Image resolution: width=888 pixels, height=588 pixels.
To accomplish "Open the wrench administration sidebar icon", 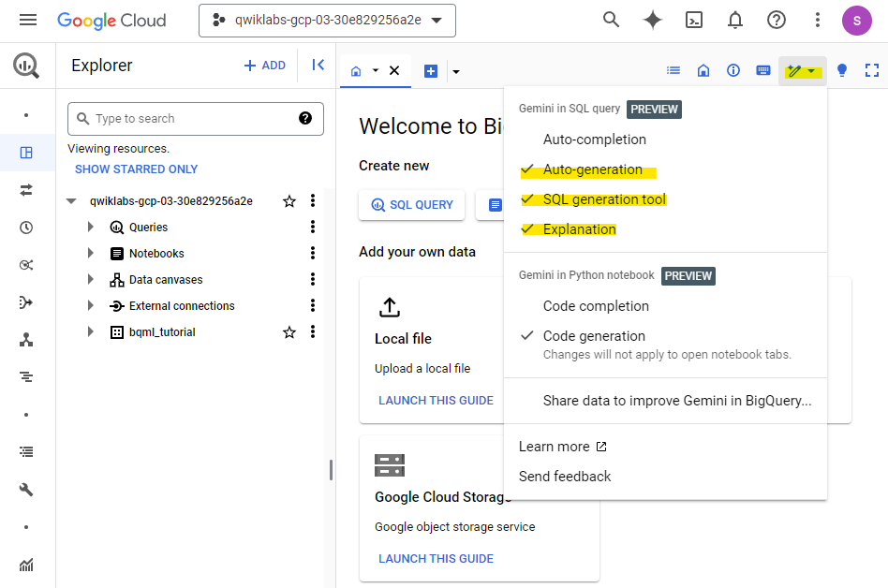I will pos(26,490).
